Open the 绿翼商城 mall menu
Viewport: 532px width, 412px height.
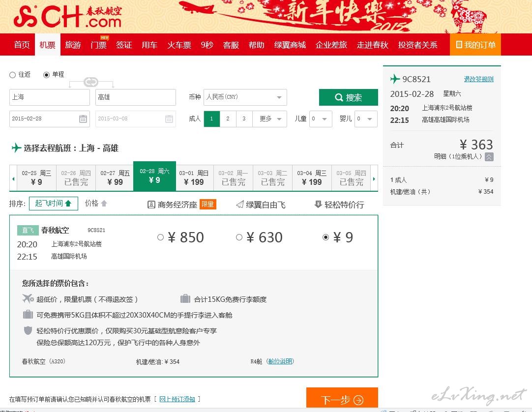click(x=290, y=45)
